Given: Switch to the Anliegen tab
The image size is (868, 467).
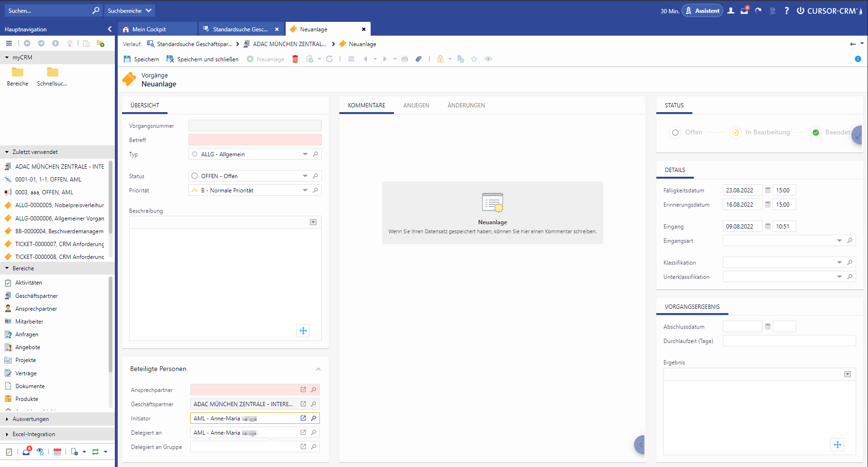Looking at the screenshot, I should click(x=416, y=105).
